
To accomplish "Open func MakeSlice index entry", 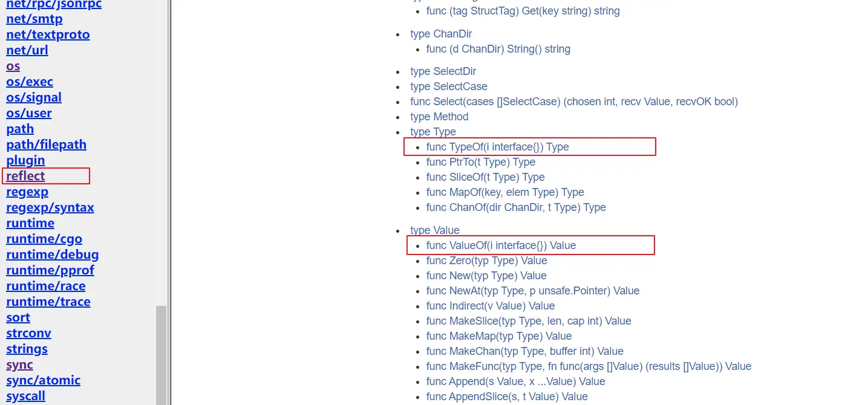I will coord(528,321).
